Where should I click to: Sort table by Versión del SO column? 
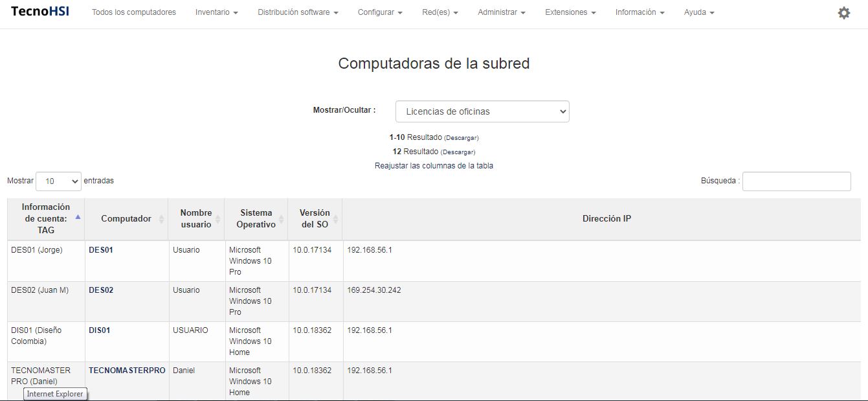coord(315,219)
